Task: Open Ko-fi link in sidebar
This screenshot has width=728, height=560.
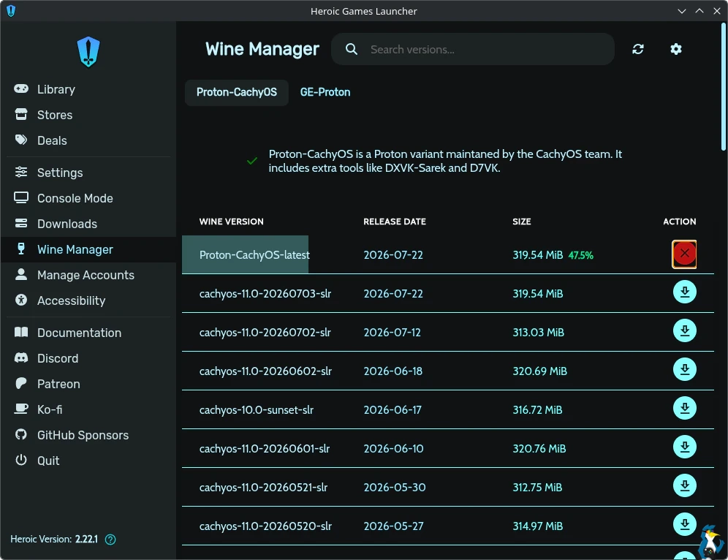Action: [x=88, y=409]
